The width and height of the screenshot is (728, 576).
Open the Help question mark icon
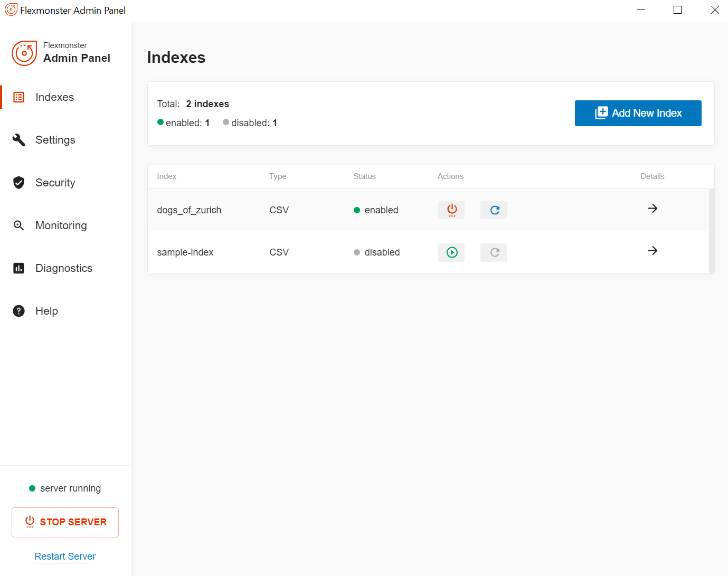pos(18,310)
